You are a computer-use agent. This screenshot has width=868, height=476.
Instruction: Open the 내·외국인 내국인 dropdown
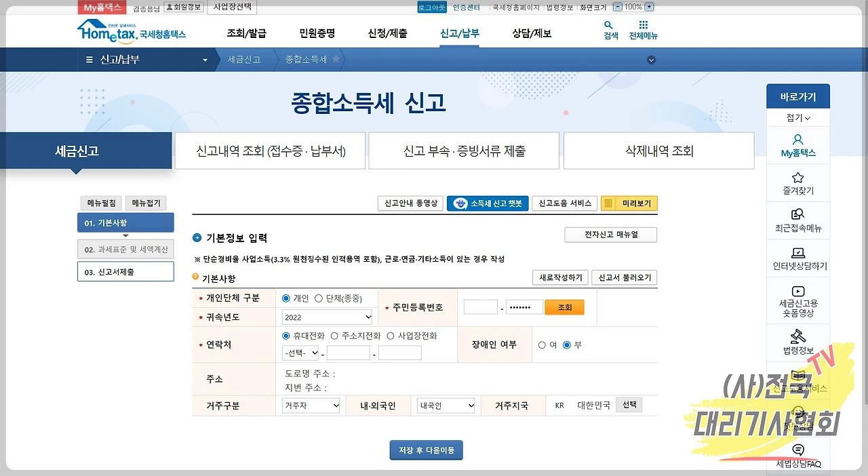click(446, 405)
